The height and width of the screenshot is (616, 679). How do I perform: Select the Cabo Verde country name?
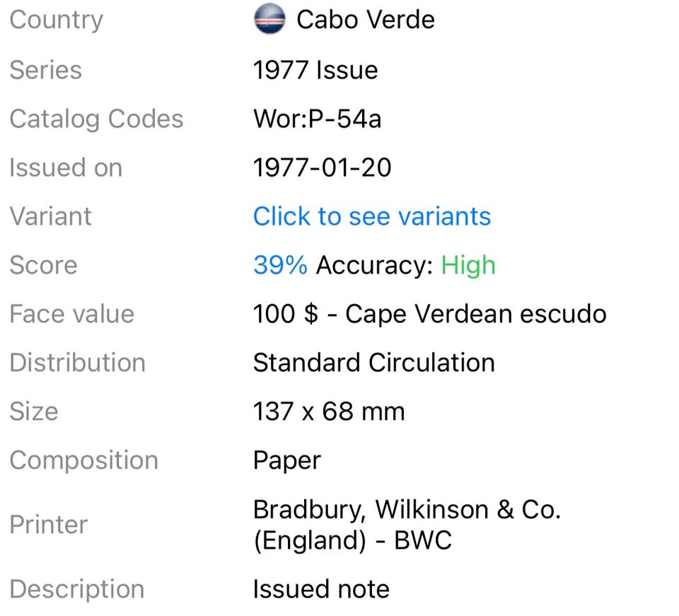365,20
